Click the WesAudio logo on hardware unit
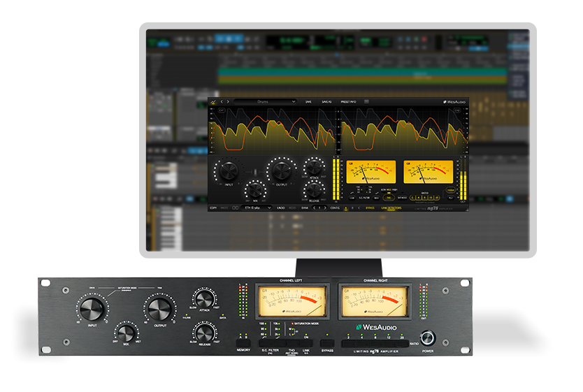Screen dimensions: 583x392 376,327
